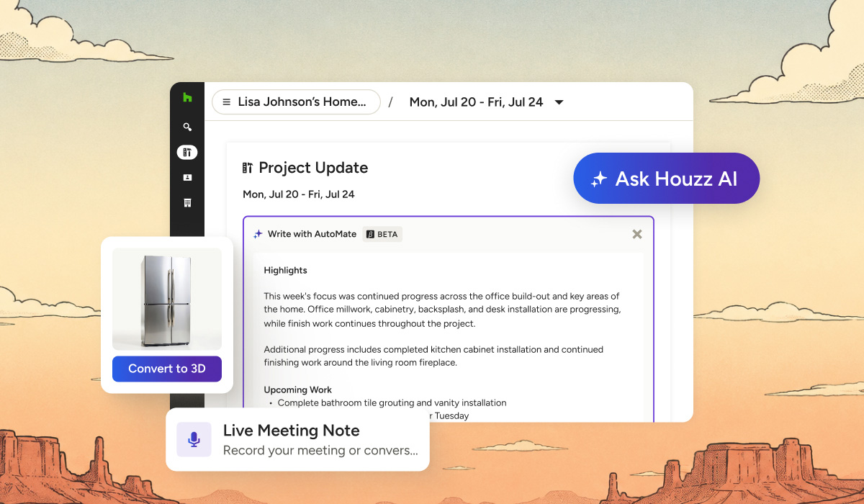Click the "Record your meeting or convers..." text
864x504 pixels.
coord(320,451)
